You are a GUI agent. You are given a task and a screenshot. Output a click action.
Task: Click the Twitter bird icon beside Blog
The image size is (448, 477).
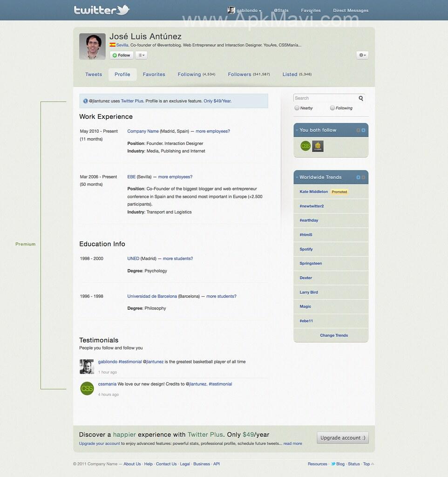click(x=333, y=464)
